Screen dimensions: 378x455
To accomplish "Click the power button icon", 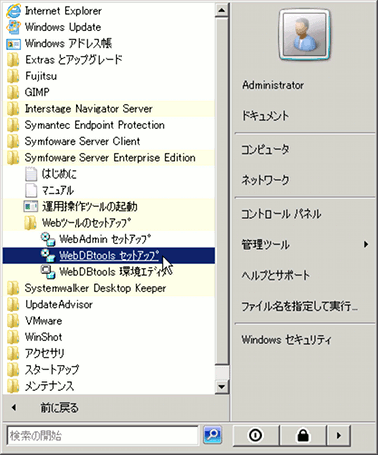I will tap(256, 435).
